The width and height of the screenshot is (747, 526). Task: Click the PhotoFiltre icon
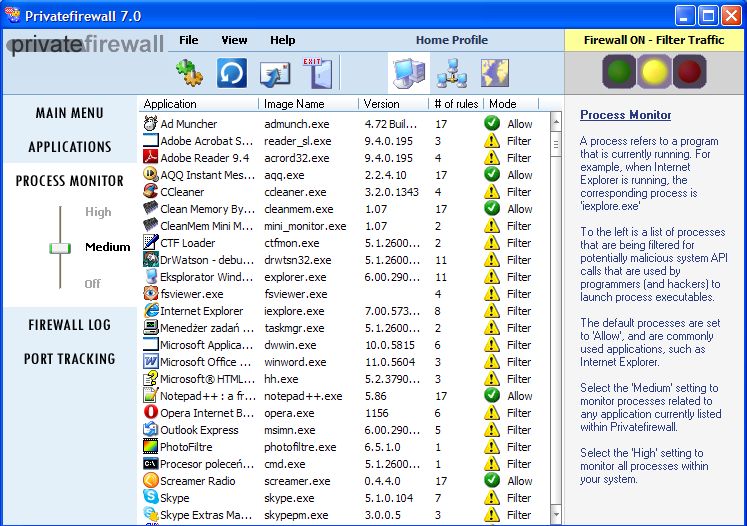coord(151,446)
